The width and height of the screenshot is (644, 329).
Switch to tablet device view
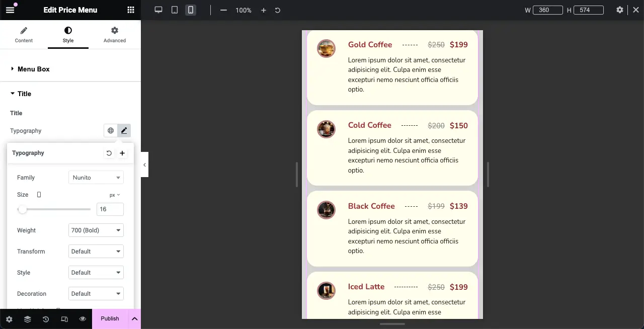click(175, 10)
